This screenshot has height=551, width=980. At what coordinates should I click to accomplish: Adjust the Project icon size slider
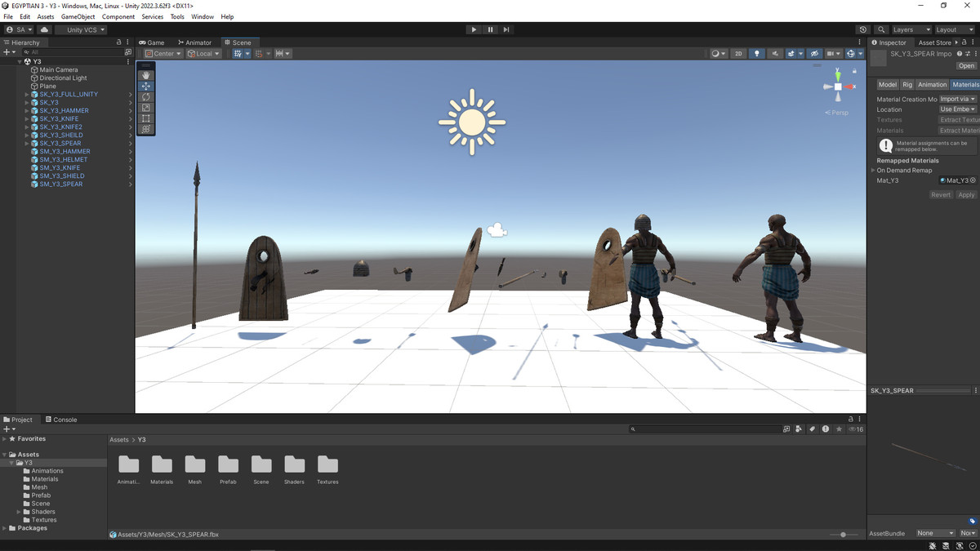pos(843,535)
